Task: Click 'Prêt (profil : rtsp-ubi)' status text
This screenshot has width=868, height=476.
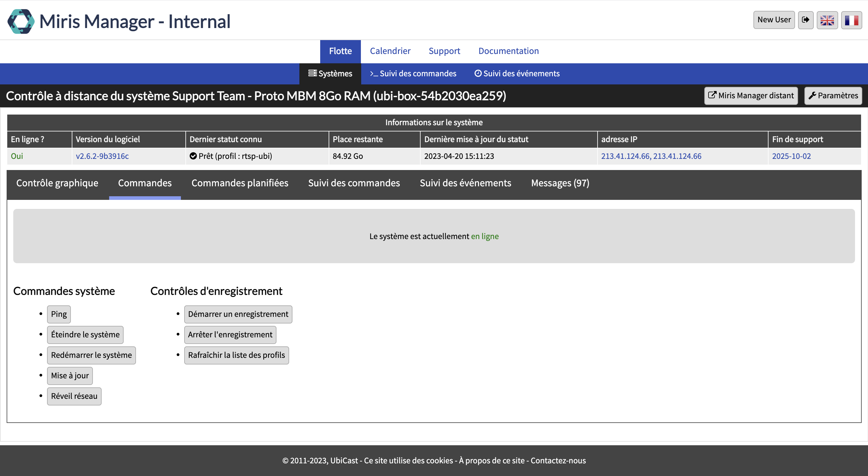Action: pos(235,156)
